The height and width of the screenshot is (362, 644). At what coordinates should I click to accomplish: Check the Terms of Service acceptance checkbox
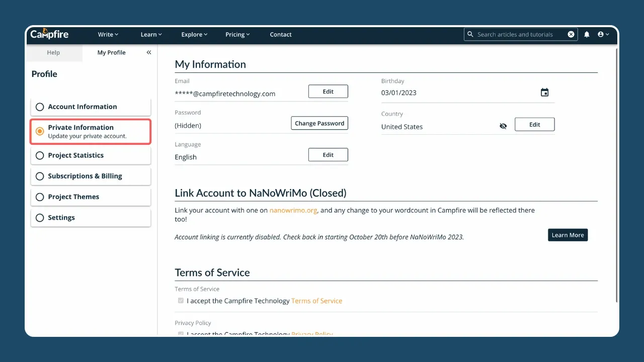181,300
